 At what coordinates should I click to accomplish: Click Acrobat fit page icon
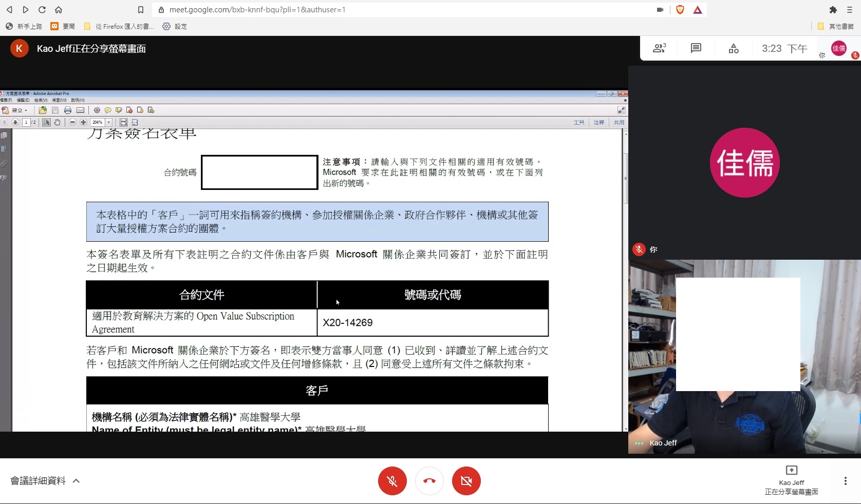click(x=135, y=122)
